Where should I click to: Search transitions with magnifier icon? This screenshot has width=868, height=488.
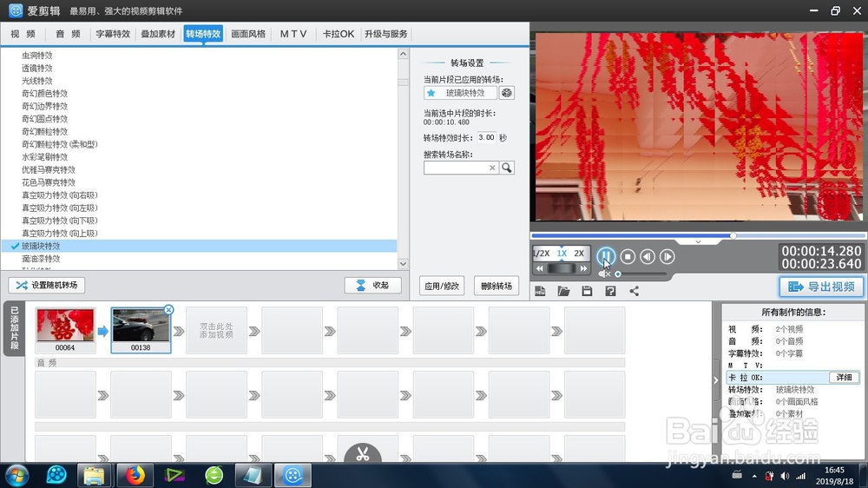click(x=507, y=168)
